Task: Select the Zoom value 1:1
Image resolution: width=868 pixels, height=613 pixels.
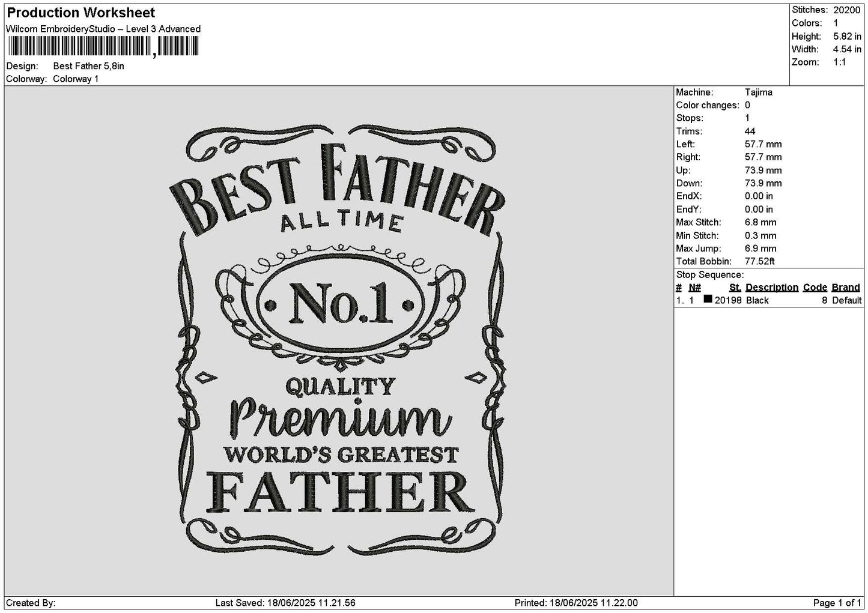Action: [x=839, y=62]
